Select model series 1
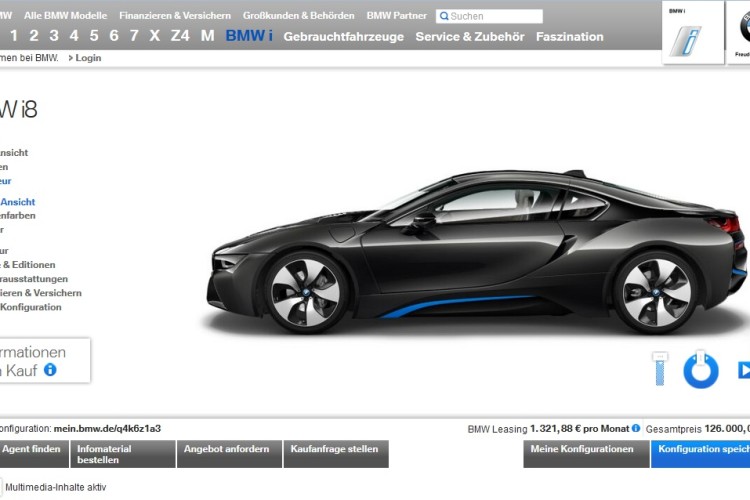The height and width of the screenshot is (500, 750). 14,35
